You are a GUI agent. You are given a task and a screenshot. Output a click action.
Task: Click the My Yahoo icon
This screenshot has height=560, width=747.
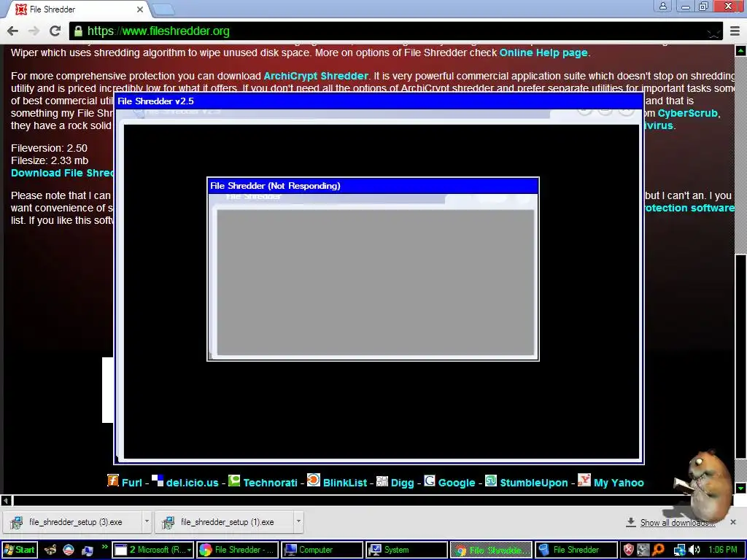tap(584, 480)
